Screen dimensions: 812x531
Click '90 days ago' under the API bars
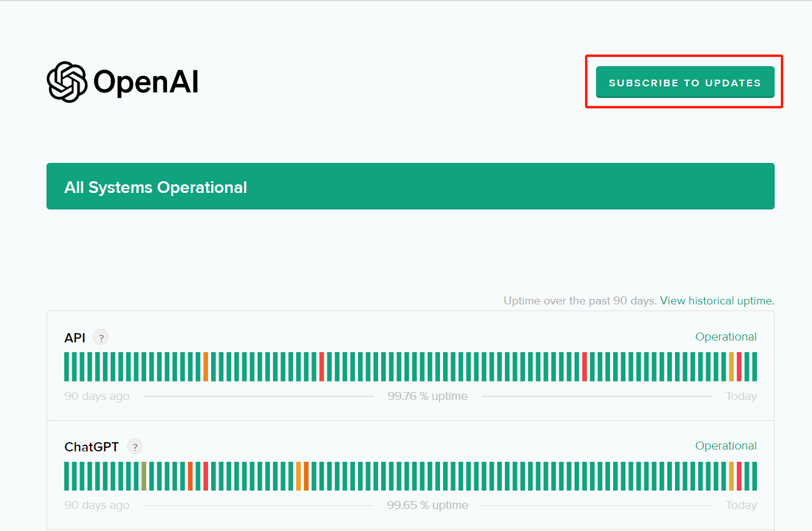coord(97,396)
